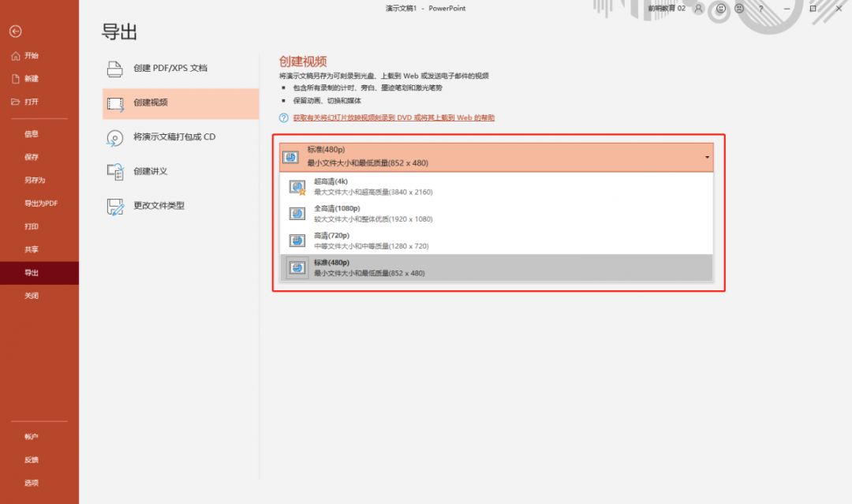Click the 1080p option's slide icon
The height and width of the screenshot is (504, 852).
pyautogui.click(x=297, y=214)
